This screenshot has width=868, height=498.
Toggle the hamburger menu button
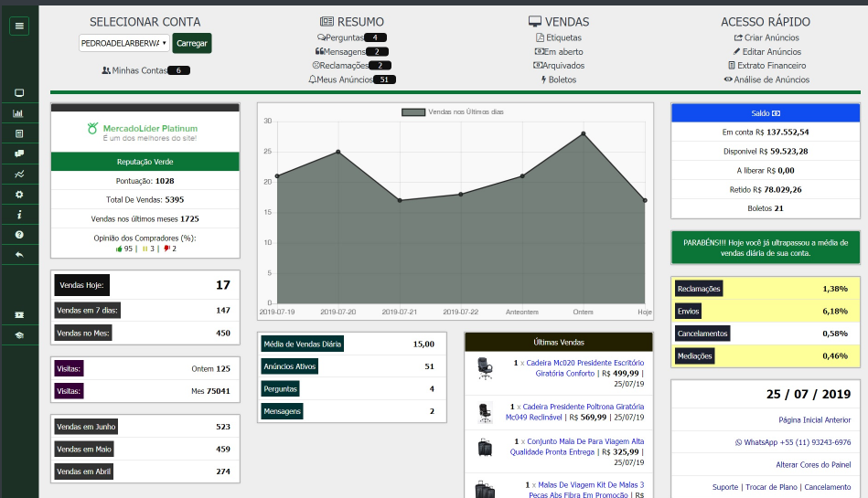pos(19,26)
